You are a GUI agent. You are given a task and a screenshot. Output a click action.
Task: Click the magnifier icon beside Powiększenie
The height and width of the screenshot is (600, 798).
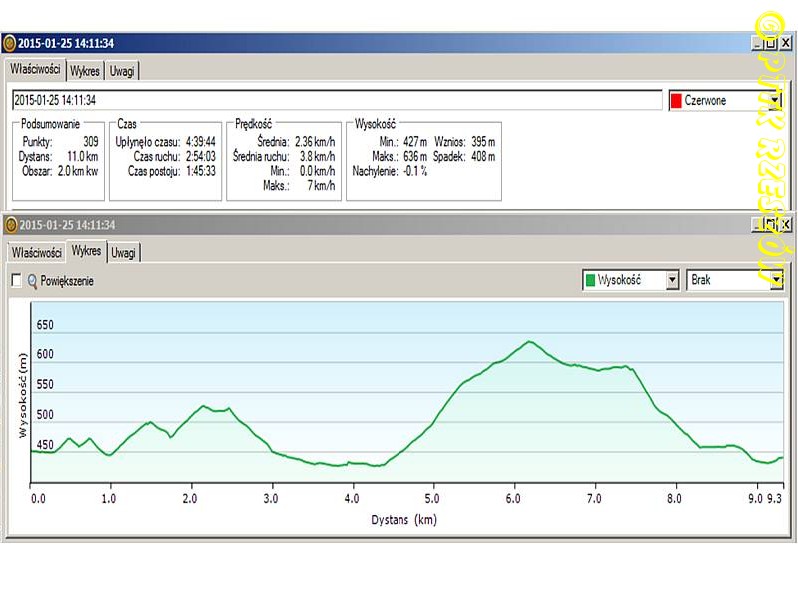(32, 281)
